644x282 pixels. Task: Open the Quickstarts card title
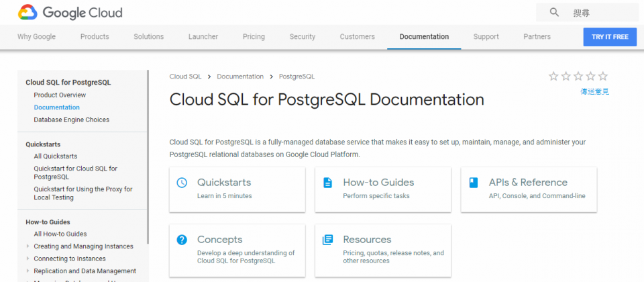point(224,183)
